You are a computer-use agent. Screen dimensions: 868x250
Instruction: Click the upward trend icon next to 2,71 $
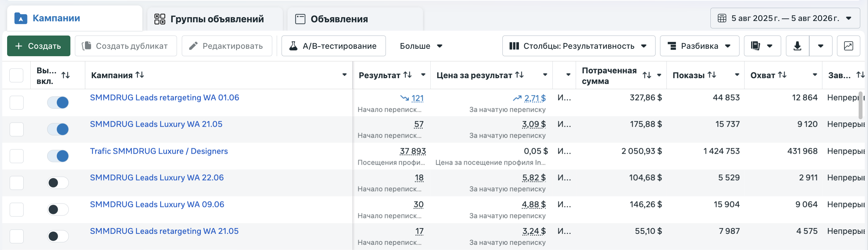pos(517,98)
